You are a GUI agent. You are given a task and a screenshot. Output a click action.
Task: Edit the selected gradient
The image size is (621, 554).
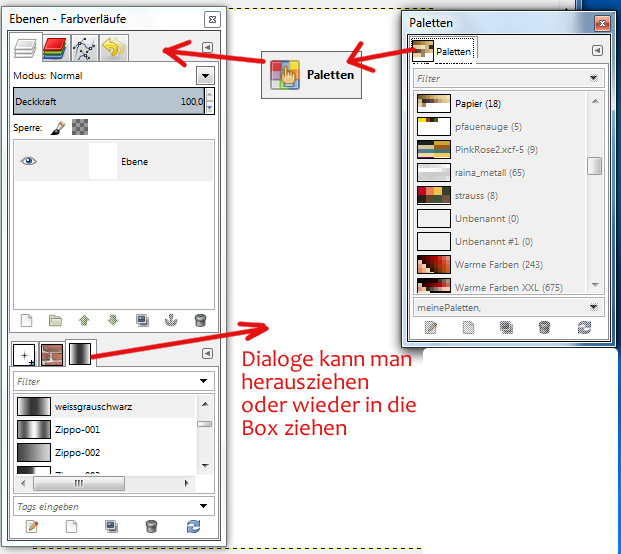click(32, 527)
